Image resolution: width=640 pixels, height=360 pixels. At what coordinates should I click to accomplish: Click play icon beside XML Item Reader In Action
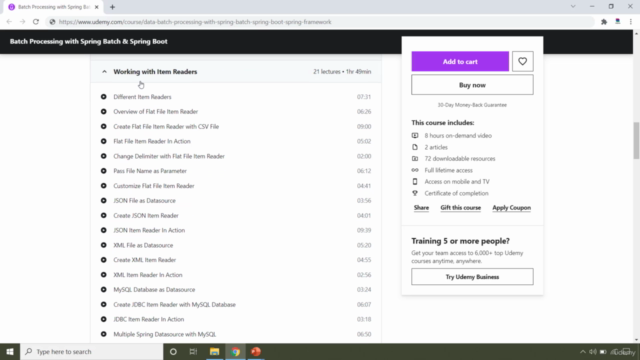[x=104, y=275]
